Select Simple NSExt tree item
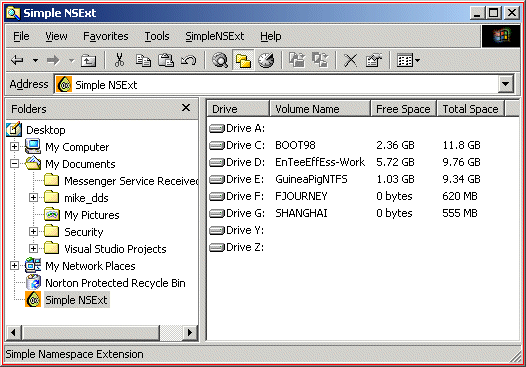The image size is (526, 367). (x=76, y=300)
